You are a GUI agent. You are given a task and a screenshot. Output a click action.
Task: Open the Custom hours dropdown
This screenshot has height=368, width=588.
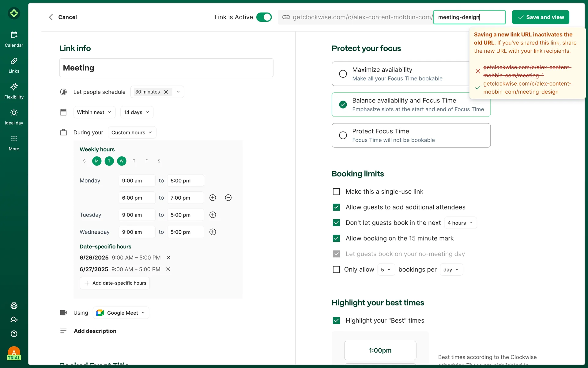(x=132, y=132)
